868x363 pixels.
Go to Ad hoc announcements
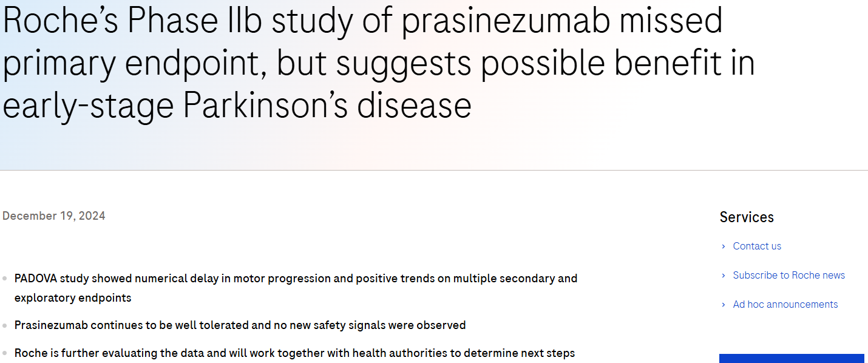pyautogui.click(x=785, y=305)
